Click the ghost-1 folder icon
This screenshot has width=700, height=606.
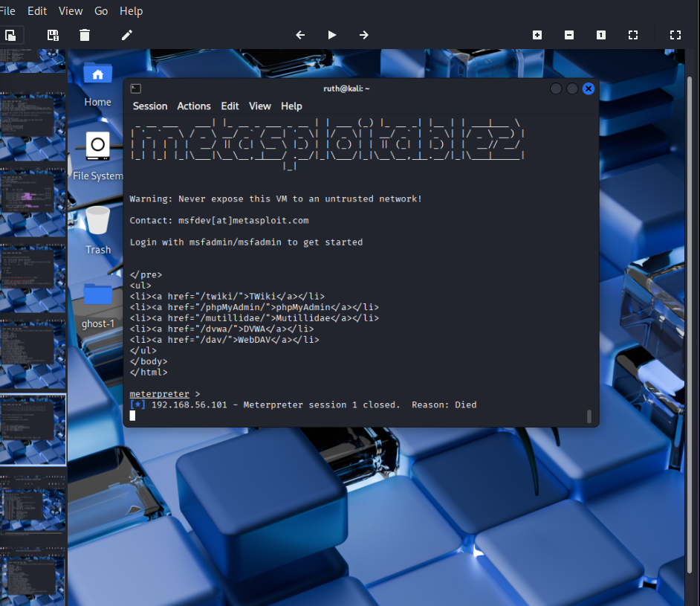point(98,306)
